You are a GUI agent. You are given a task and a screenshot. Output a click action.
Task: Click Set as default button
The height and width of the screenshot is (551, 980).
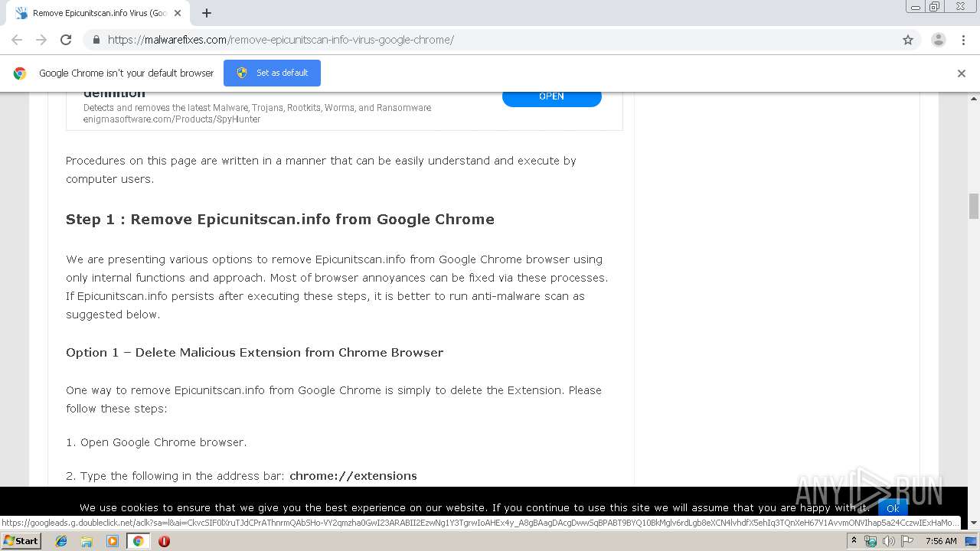coord(272,73)
